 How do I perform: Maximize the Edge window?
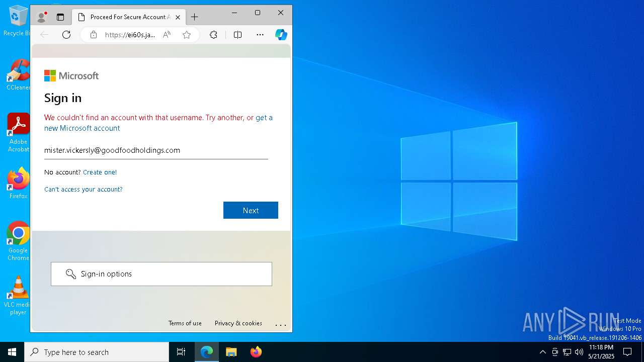point(258,13)
